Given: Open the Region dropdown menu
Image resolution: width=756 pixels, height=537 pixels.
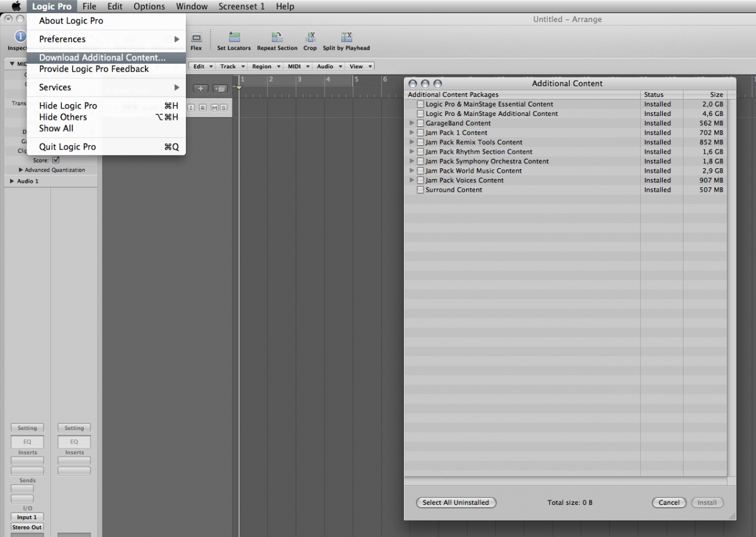Looking at the screenshot, I should point(265,66).
